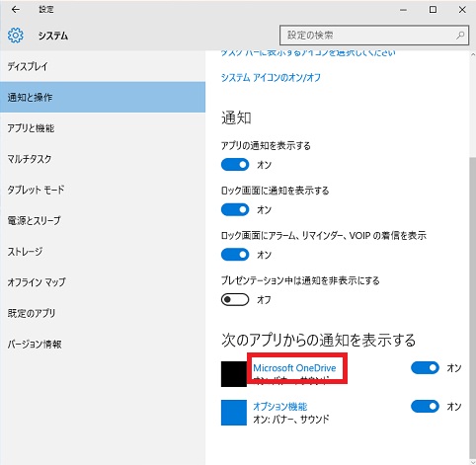Screen dimensions: 476x465
Task: Click the blue オプション機能 app icon
Action: point(234,413)
